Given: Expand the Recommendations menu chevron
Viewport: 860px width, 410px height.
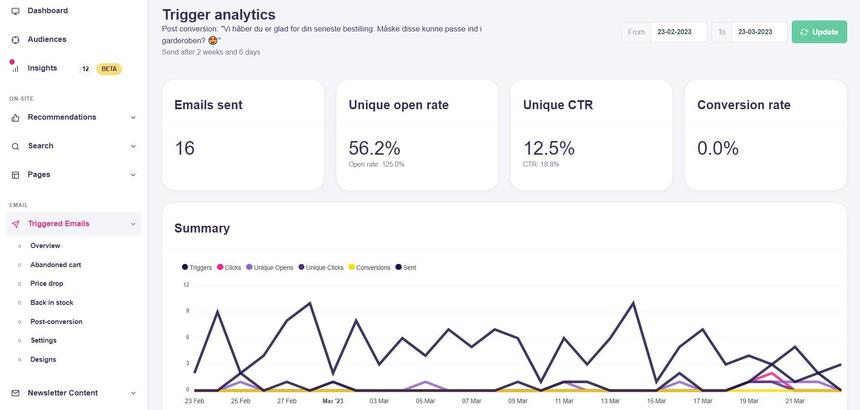Looking at the screenshot, I should (x=133, y=117).
